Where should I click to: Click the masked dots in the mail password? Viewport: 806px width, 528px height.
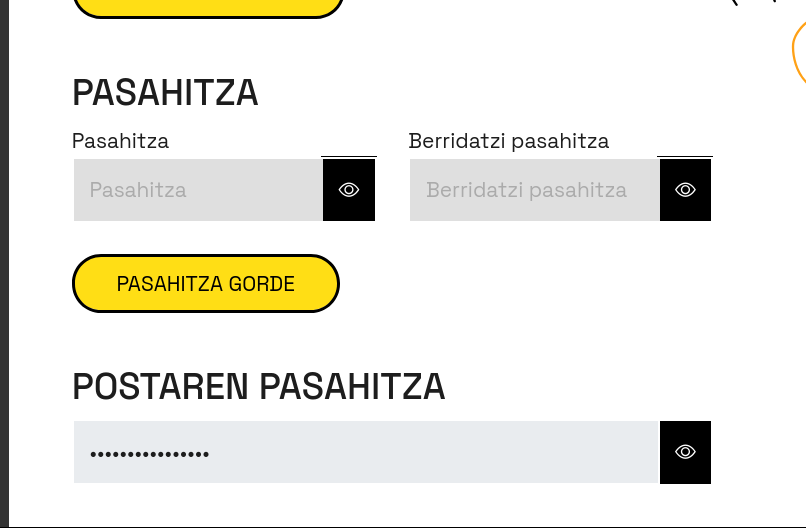point(149,454)
